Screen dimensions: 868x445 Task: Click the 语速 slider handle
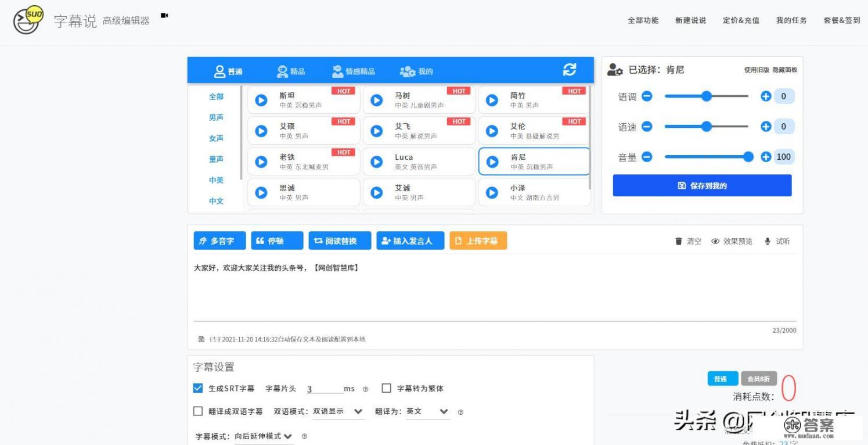707,127
